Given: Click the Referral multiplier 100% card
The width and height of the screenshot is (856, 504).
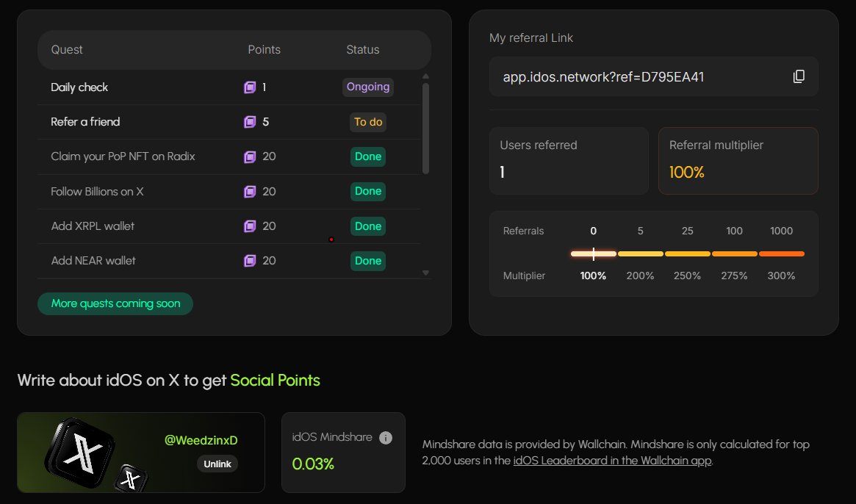Looking at the screenshot, I should [x=738, y=161].
